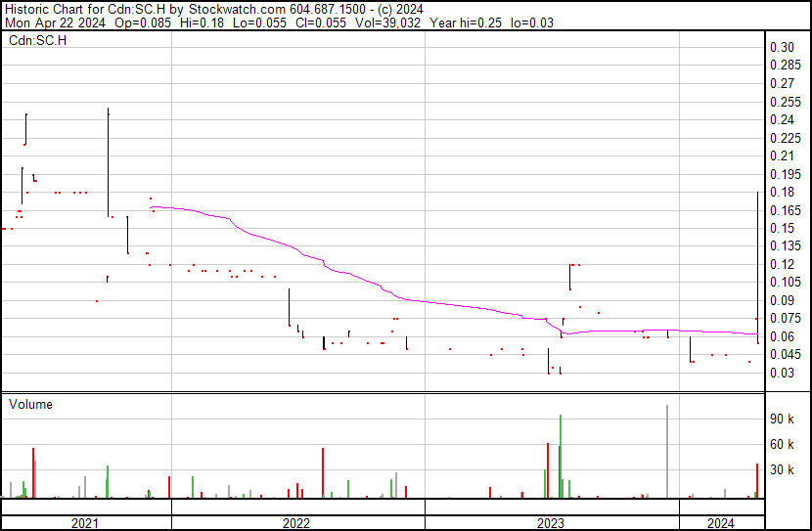
Task: Click the 60 k volume axis label
Action: 782,444
